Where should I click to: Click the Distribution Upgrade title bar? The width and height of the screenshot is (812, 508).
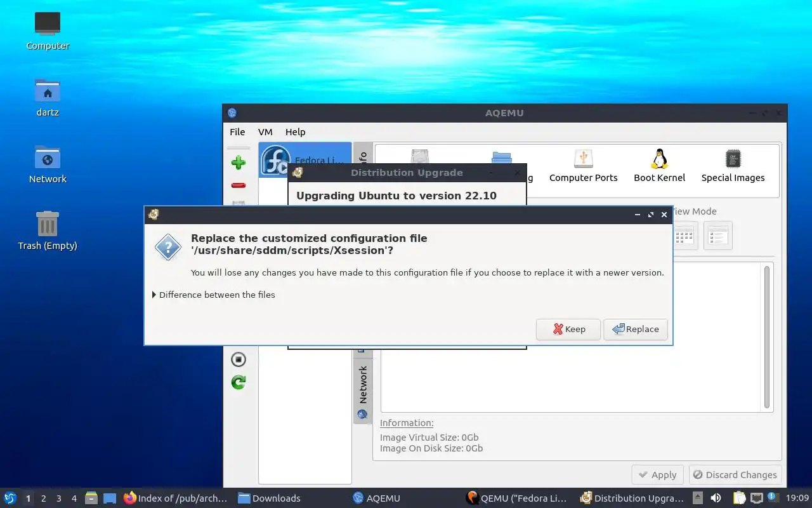(407, 173)
